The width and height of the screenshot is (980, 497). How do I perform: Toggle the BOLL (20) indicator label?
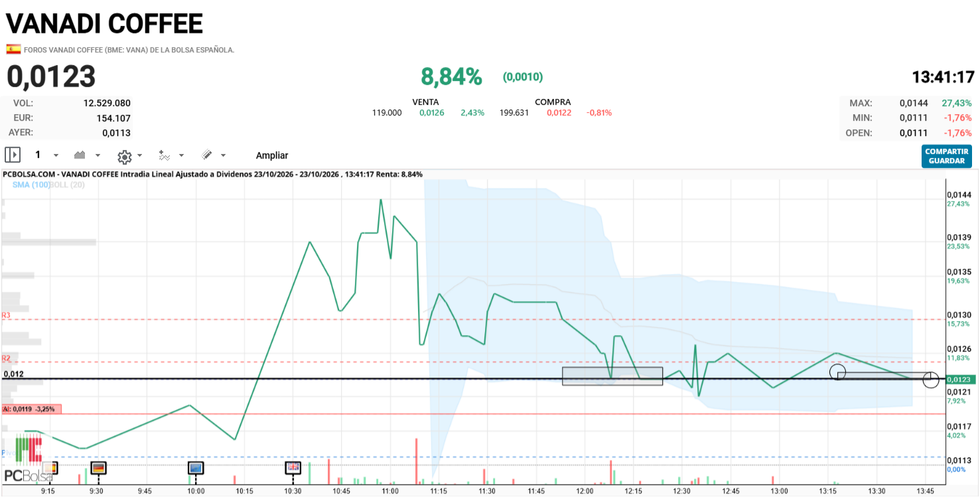68,184
